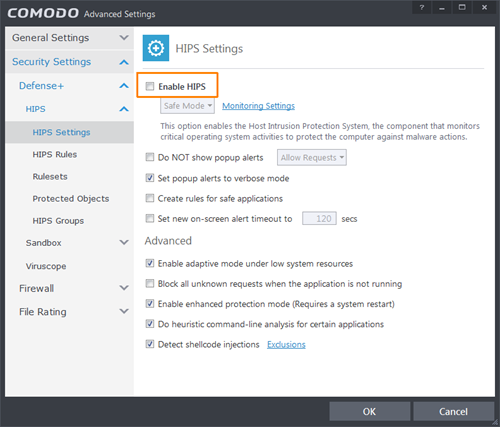Uncheck Set popup alerts to verbose mode
This screenshot has width=500, height=427.
(150, 178)
